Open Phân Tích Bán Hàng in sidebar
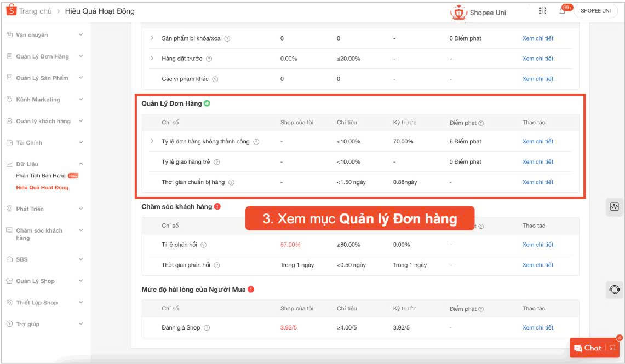The height and width of the screenshot is (364, 625). click(x=41, y=176)
